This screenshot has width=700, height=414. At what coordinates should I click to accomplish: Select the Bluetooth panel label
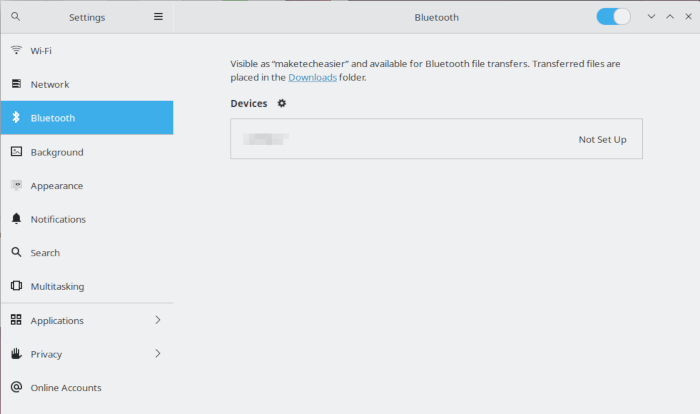pos(53,118)
